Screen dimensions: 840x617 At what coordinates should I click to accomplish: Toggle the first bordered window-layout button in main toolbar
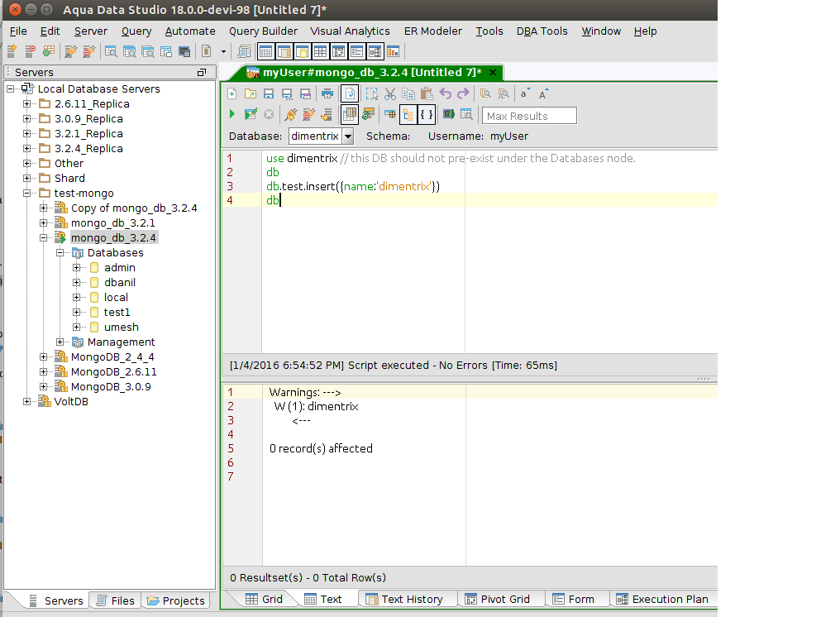[x=265, y=51]
